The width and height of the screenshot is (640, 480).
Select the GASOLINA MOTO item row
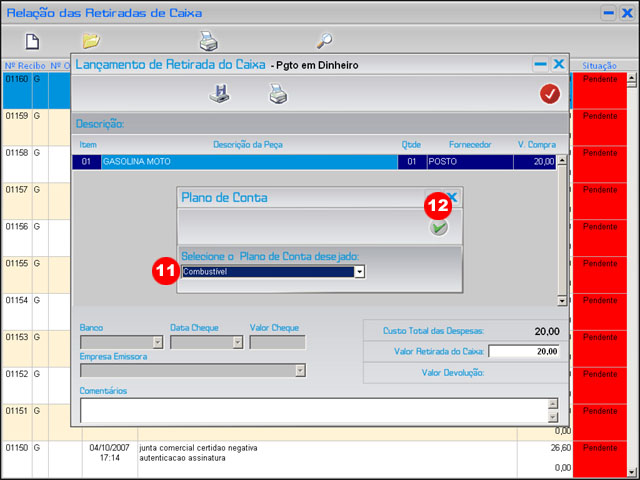point(250,160)
